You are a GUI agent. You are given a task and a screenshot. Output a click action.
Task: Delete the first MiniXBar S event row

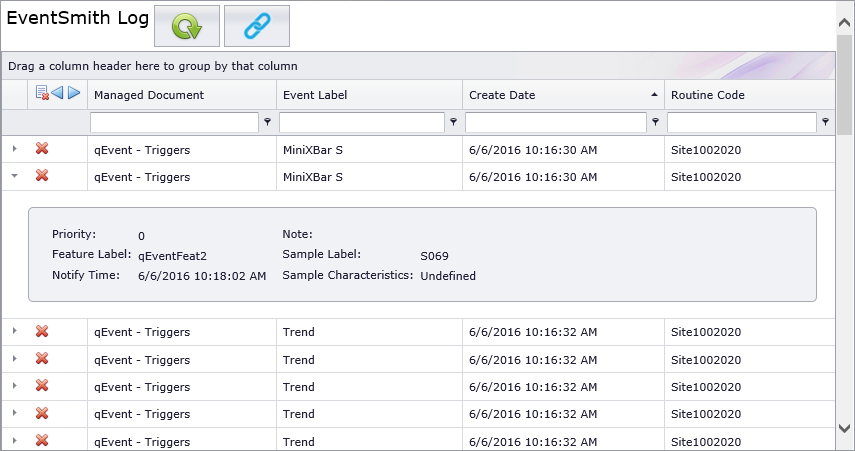[x=42, y=149]
